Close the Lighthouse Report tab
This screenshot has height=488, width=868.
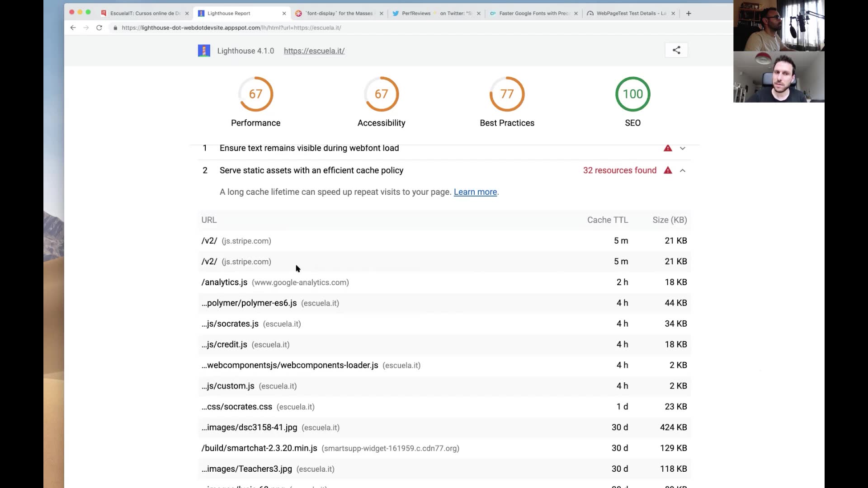point(284,14)
